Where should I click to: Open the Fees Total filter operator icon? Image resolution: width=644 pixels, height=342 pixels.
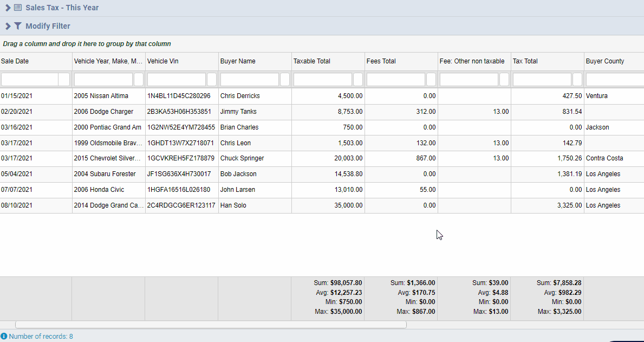point(430,79)
